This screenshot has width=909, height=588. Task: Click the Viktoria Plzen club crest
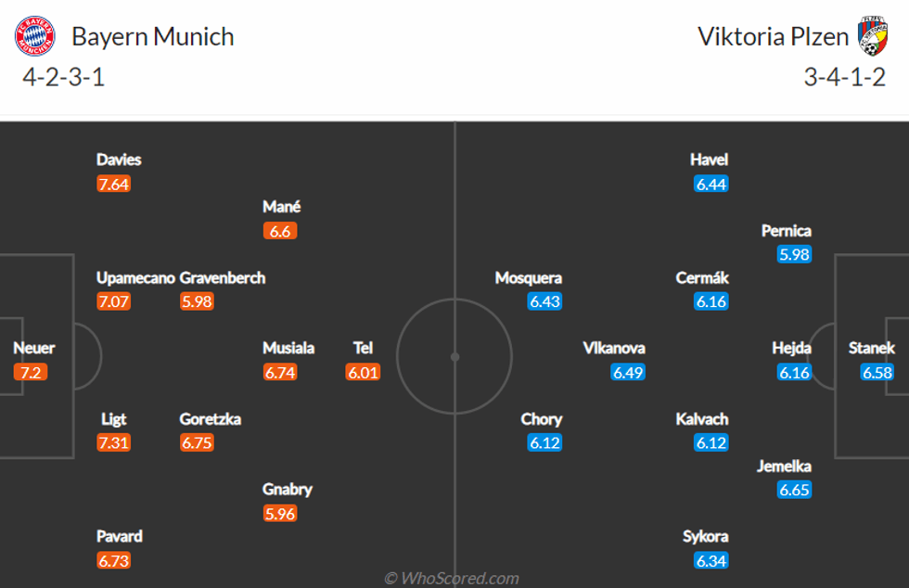pyautogui.click(x=873, y=36)
